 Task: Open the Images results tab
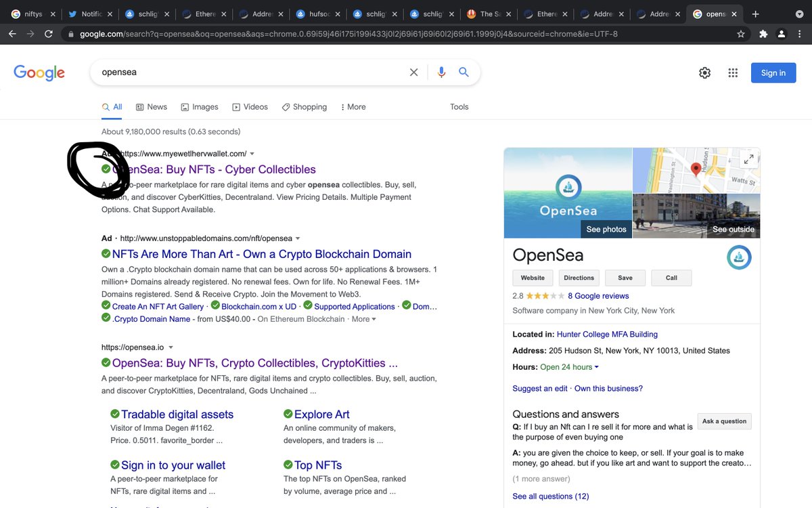click(200, 107)
